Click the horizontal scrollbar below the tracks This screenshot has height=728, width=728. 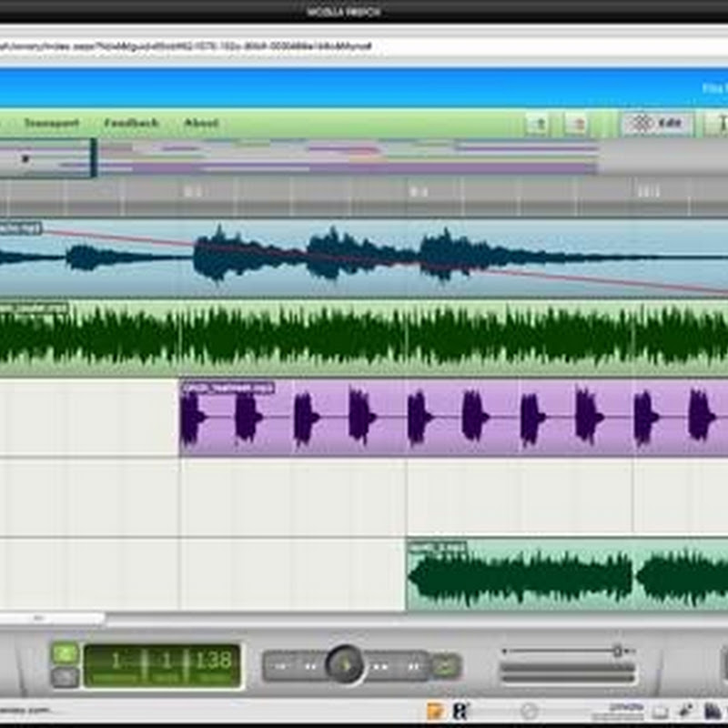55,619
